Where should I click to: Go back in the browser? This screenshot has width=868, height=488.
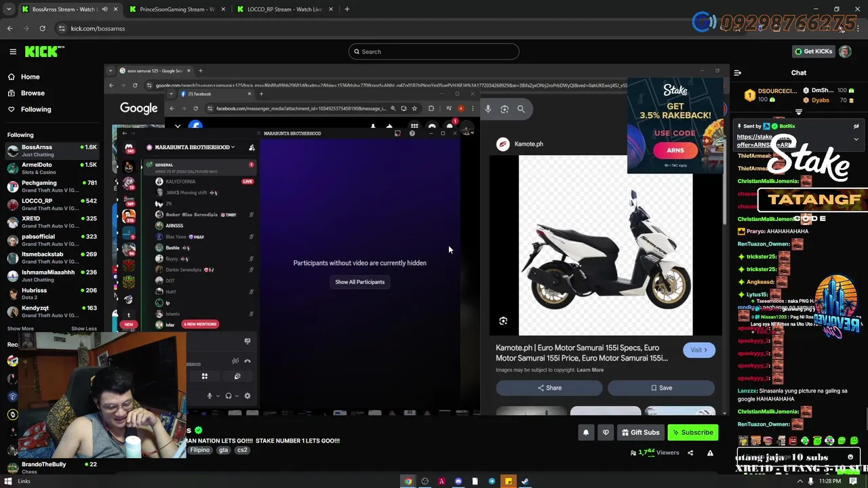tap(9, 28)
